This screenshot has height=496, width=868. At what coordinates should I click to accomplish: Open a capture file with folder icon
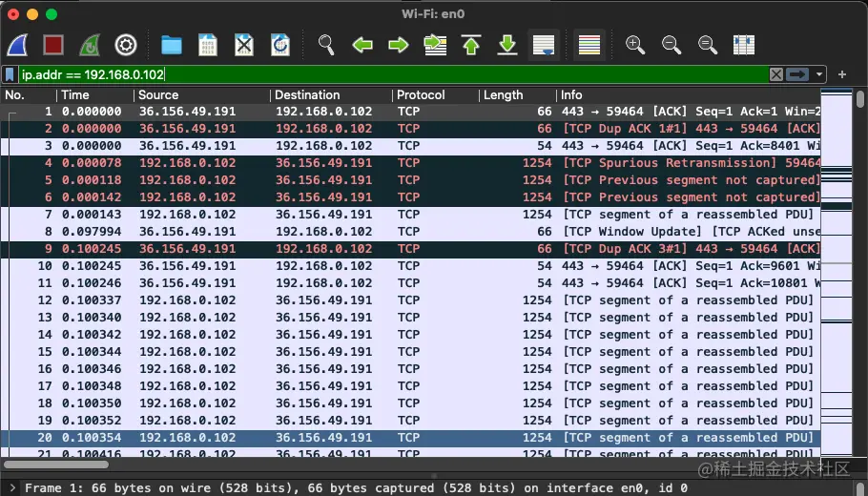click(x=172, y=45)
